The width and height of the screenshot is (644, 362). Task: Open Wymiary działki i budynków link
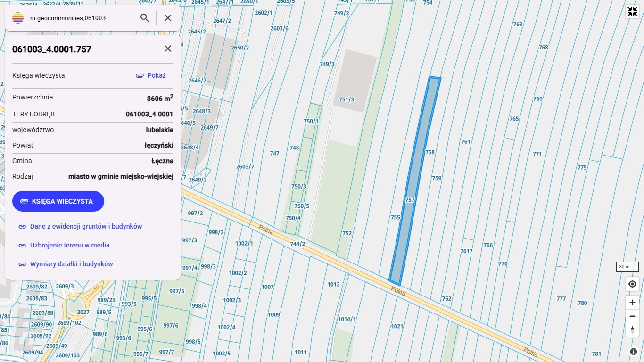[x=71, y=264]
